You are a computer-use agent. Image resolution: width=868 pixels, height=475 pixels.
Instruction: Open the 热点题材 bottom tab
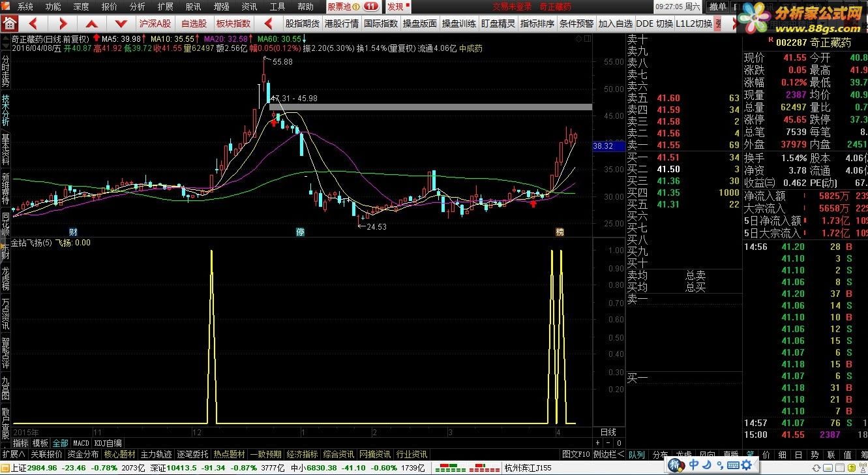[x=229, y=454]
